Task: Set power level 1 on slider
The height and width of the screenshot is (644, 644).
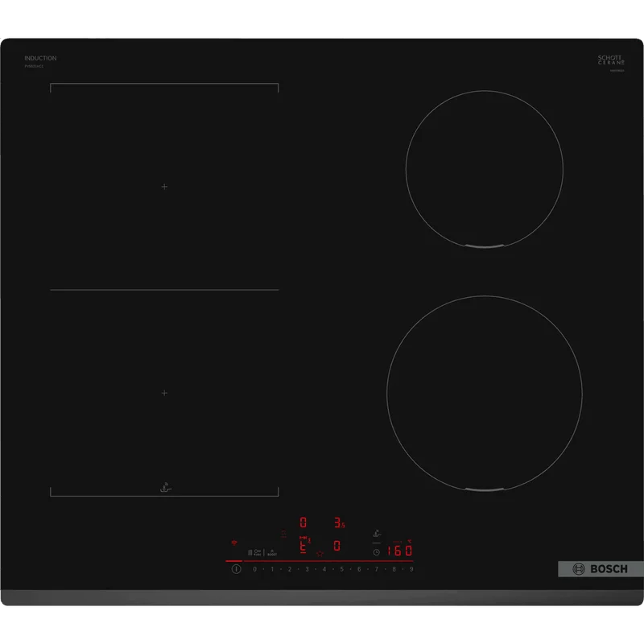Action: (272, 569)
